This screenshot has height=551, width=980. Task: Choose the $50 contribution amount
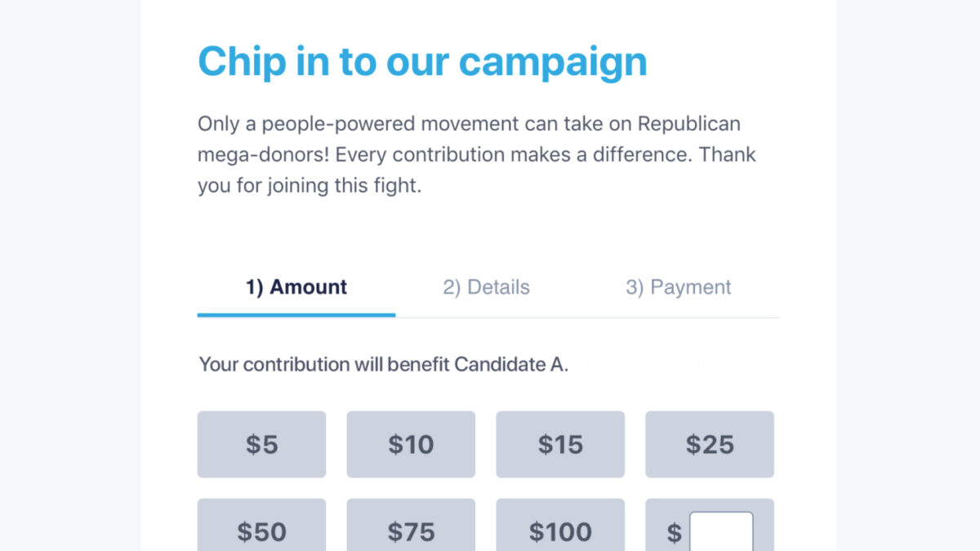pyautogui.click(x=261, y=531)
